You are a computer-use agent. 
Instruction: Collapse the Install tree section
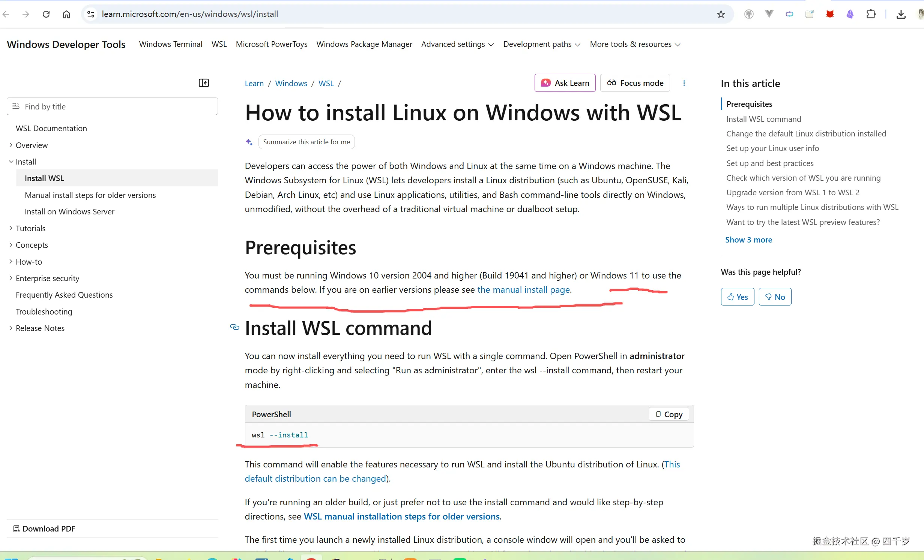click(11, 162)
